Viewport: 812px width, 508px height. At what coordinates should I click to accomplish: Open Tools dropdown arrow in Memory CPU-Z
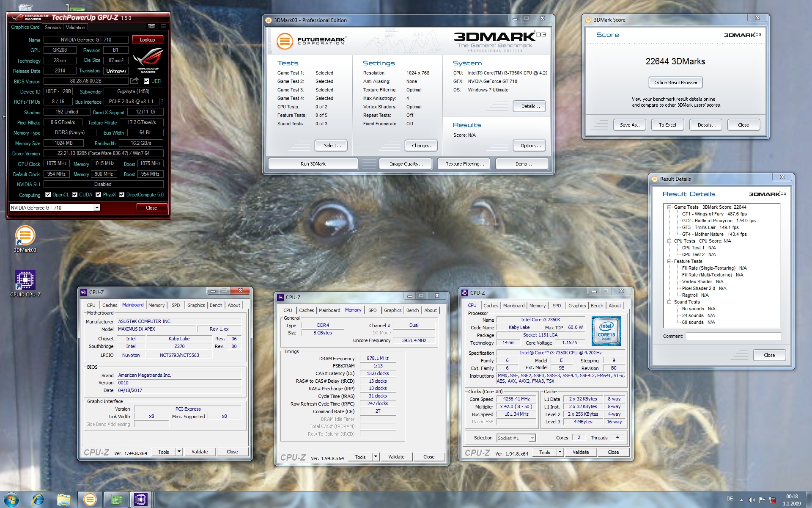376,457
